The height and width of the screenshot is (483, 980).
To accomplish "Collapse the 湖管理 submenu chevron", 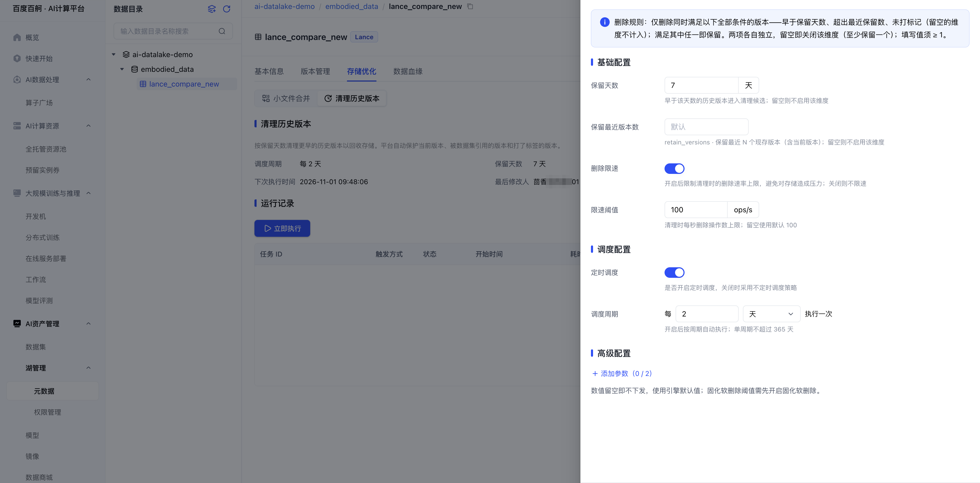I will click(88, 368).
